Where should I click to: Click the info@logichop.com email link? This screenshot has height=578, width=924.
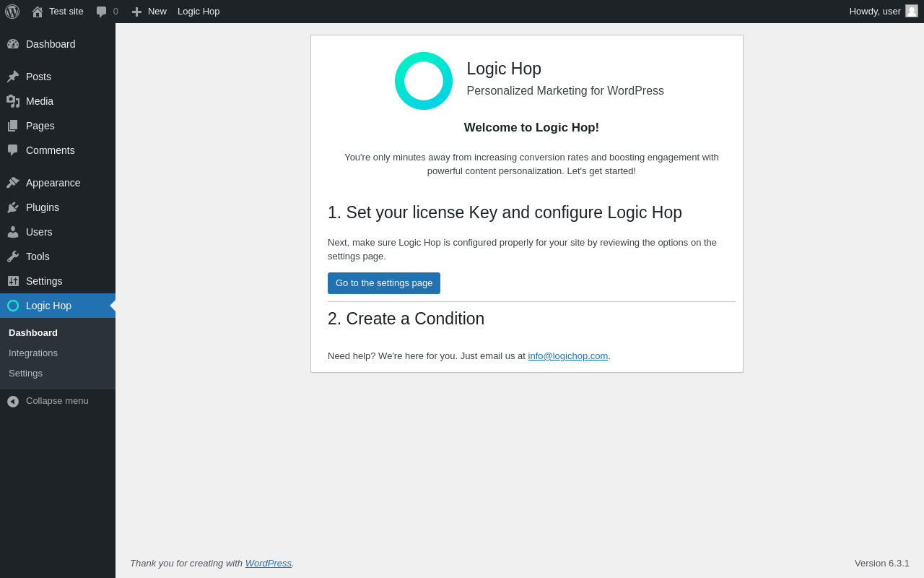coord(568,356)
